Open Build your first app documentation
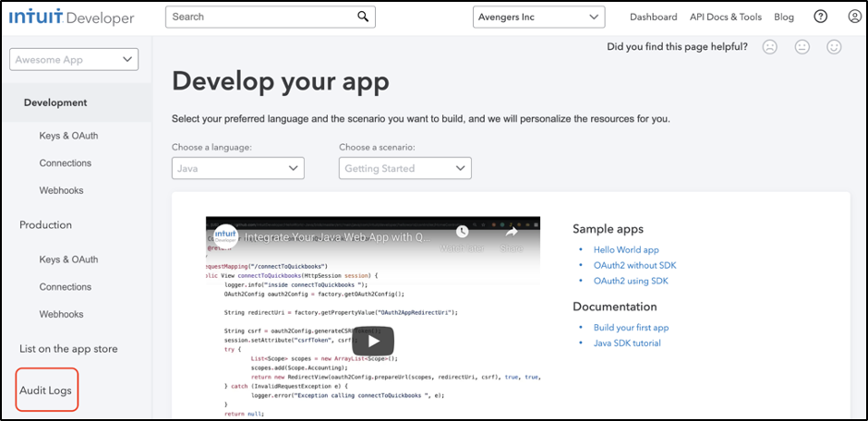868x421 pixels. (x=631, y=328)
